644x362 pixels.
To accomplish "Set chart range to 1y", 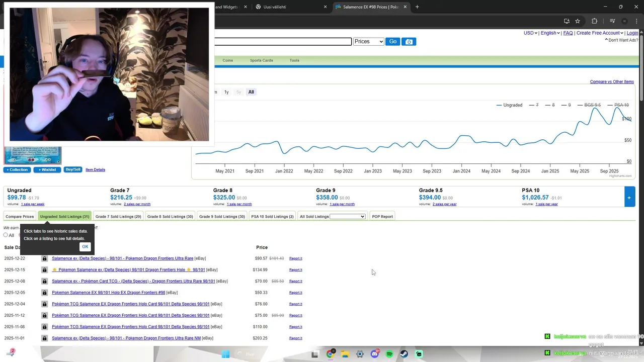I will pyautogui.click(x=226, y=92).
